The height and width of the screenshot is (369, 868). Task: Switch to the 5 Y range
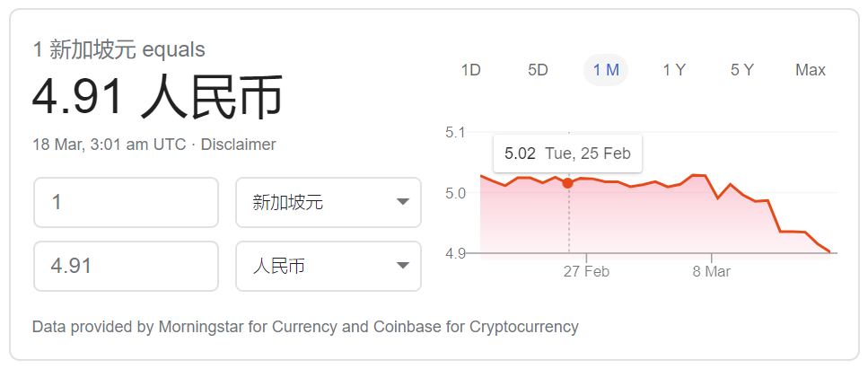[x=742, y=70]
